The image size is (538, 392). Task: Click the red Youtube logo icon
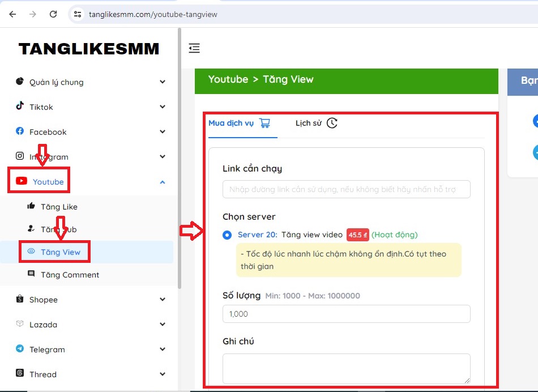pyautogui.click(x=22, y=181)
